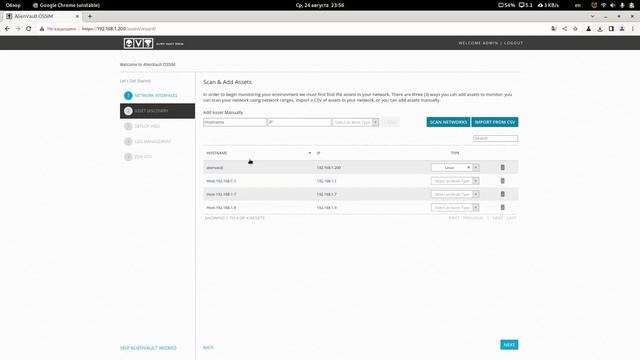The image size is (640, 360).
Task: Open Chrome downloads icon
Action: 600,29
